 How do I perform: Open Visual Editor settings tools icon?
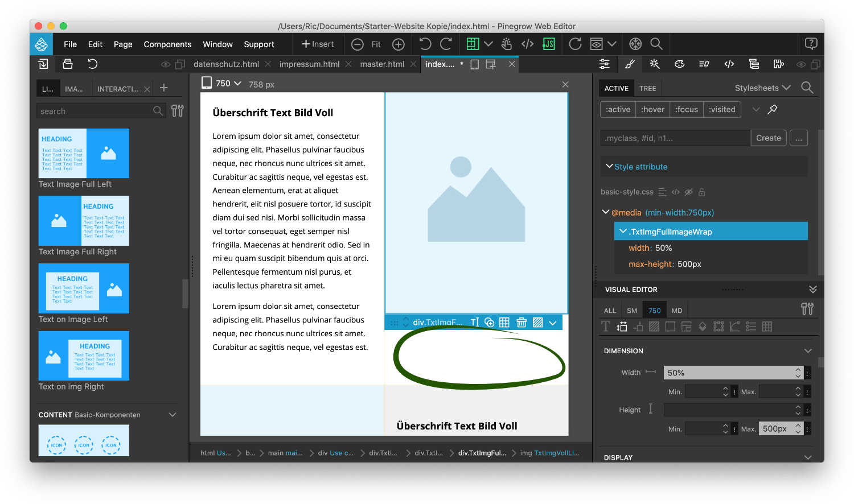click(x=807, y=309)
